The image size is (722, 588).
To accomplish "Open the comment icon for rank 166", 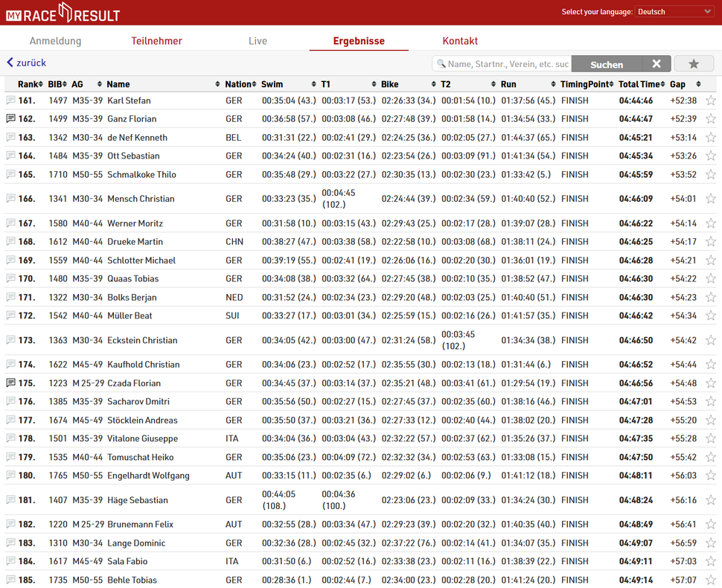I will (x=10, y=199).
